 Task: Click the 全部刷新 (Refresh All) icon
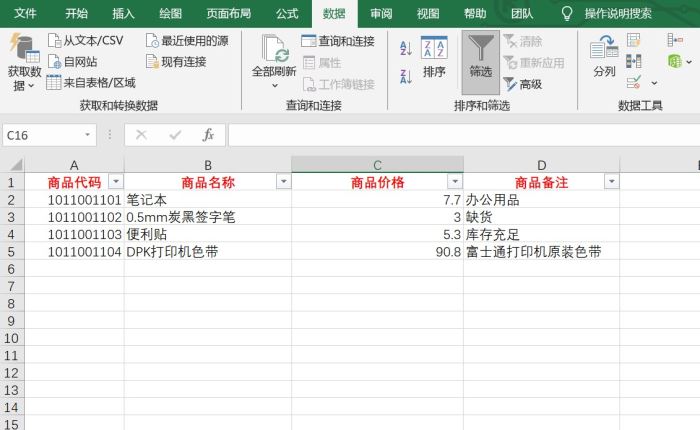click(275, 50)
